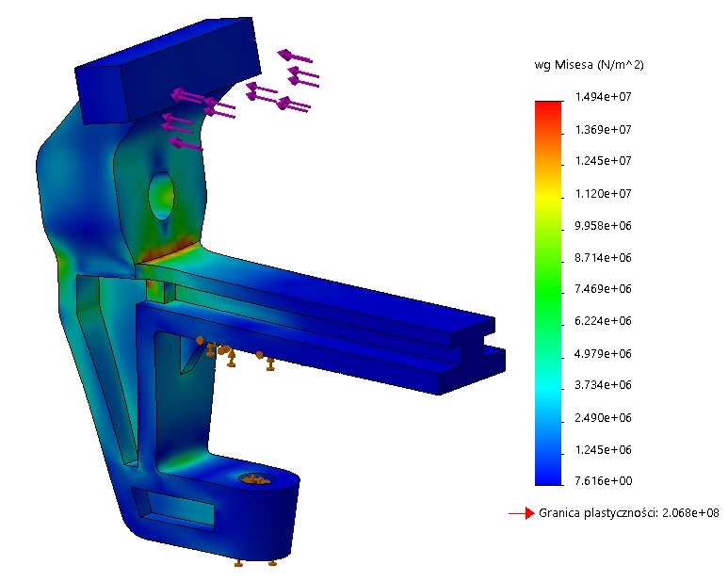Click legend value 1.120e+07
Screen dimensions: 728x581
pos(603,194)
